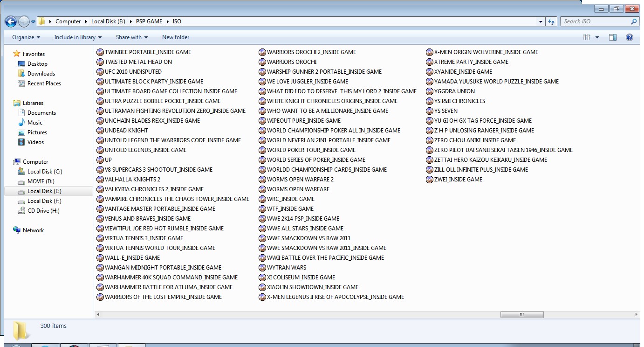The width and height of the screenshot is (644, 347).
Task: Select file named YS I&II CHRONICLES
Action: 459,101
